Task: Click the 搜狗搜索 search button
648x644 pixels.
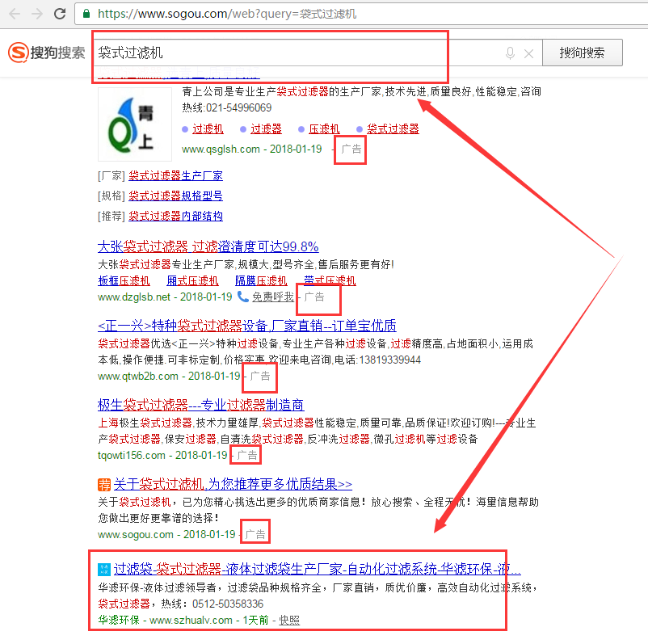Action: click(x=582, y=53)
